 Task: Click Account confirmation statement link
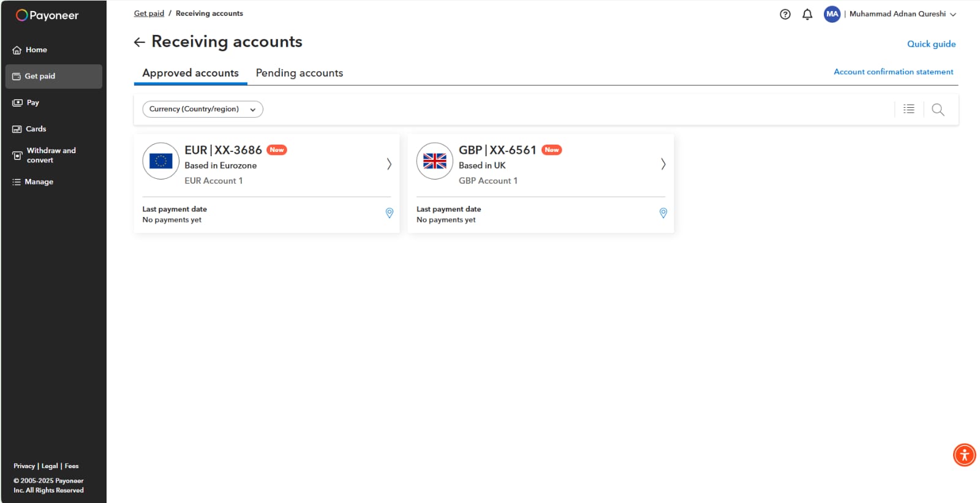(x=893, y=72)
